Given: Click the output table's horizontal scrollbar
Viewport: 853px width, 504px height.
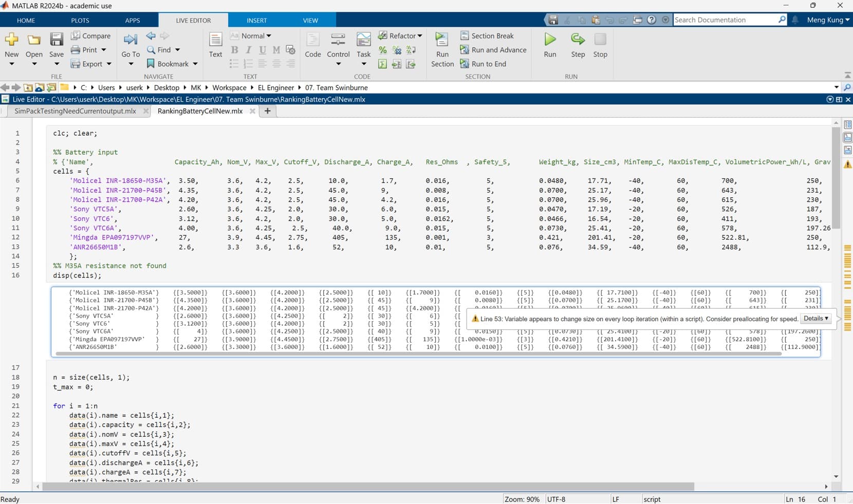Looking at the screenshot, I should (419, 353).
